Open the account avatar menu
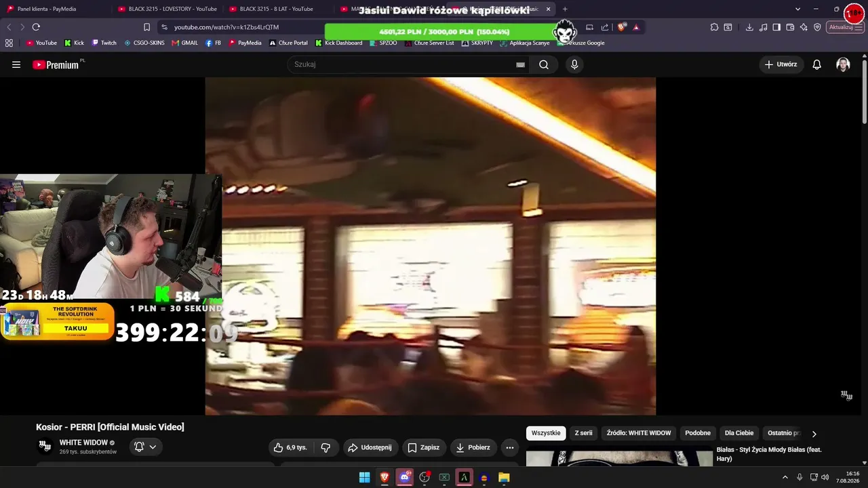Image resolution: width=868 pixels, height=488 pixels. coord(843,64)
